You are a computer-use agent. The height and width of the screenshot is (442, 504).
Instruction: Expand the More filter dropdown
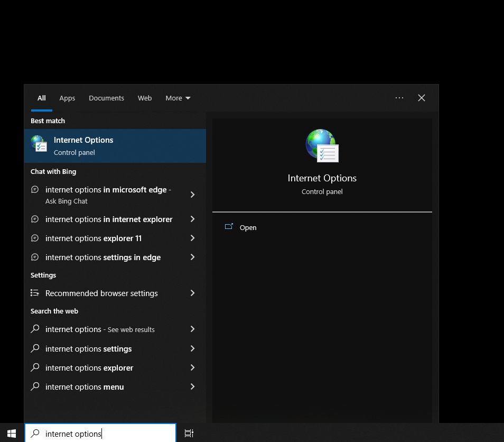pos(178,98)
